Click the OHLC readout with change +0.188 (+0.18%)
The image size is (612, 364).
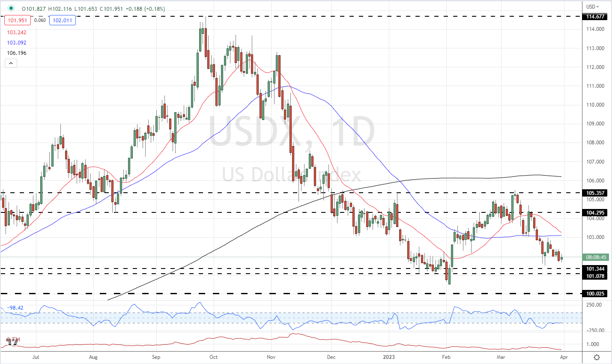tap(93, 9)
